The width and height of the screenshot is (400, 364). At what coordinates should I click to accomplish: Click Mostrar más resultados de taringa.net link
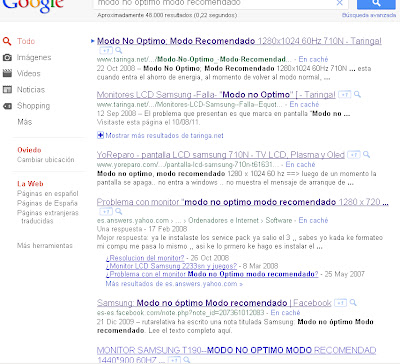tap(164, 136)
